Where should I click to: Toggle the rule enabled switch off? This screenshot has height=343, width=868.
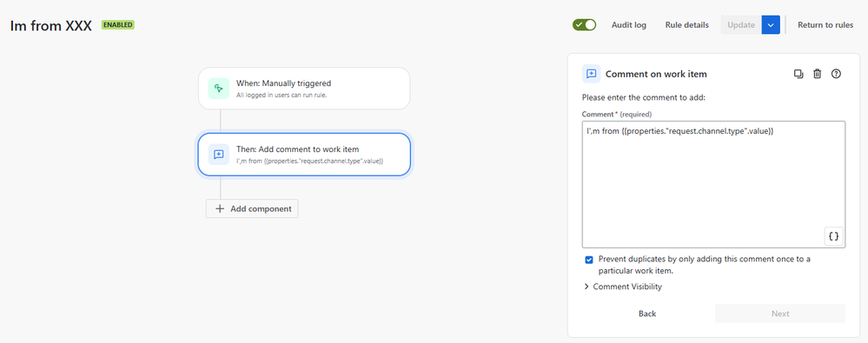pos(584,25)
